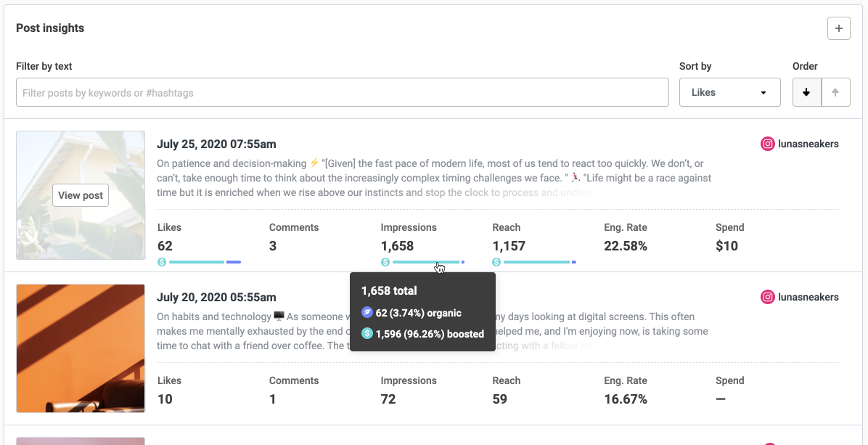Screen dimensions: 868x445
Task: Open the Sort by Likes dropdown
Action: 729,91
